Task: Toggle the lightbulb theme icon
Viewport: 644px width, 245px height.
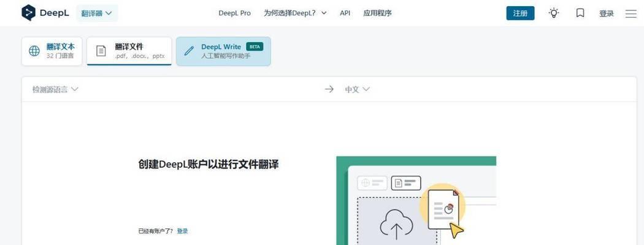Action: pyautogui.click(x=554, y=13)
